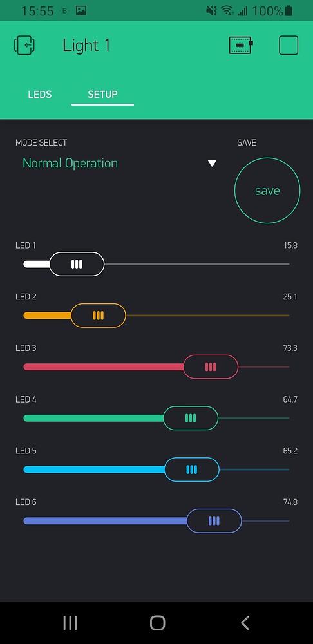Tap the Android back arrow
The width and height of the screenshot is (313, 644).
tap(245, 623)
